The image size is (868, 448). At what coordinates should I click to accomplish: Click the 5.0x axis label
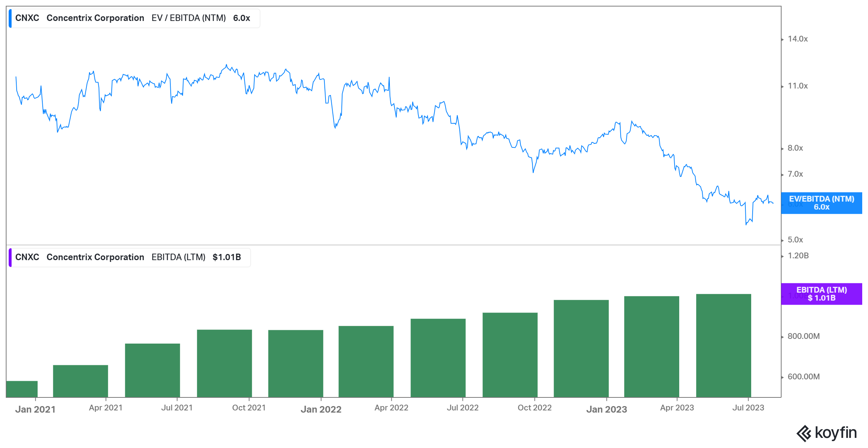click(x=795, y=240)
